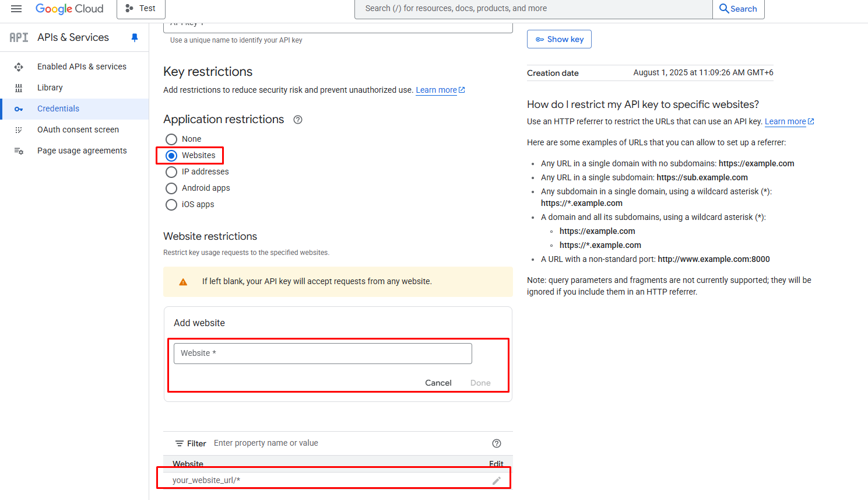The width and height of the screenshot is (868, 500).
Task: Click the Google Cloud logo
Action: tap(69, 9)
